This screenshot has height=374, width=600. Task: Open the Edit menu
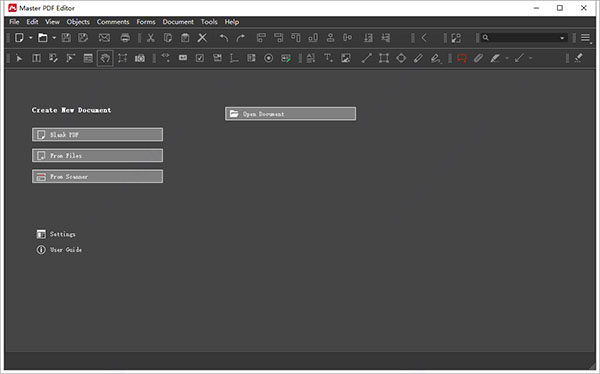(x=32, y=22)
